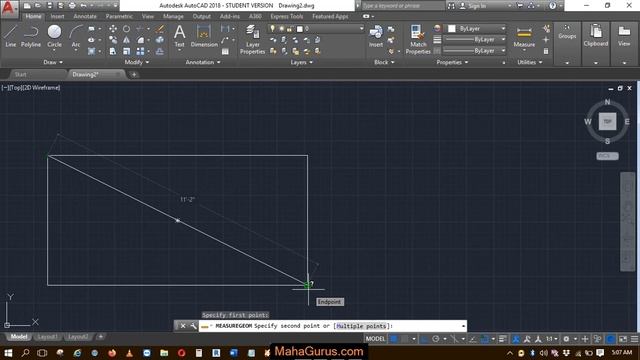This screenshot has height=360, width=640.
Task: Click the Copy objects tool
Action: tap(113, 40)
